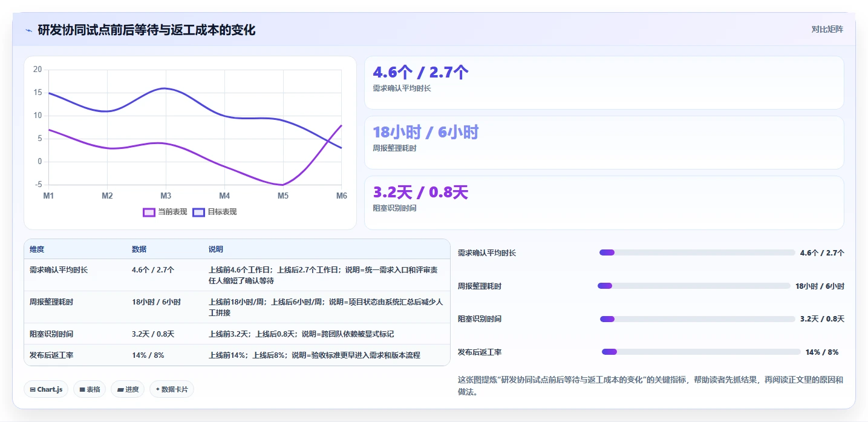Click the Chart.js tag chip
Image resolution: width=868 pixels, height=422 pixels.
[46, 389]
